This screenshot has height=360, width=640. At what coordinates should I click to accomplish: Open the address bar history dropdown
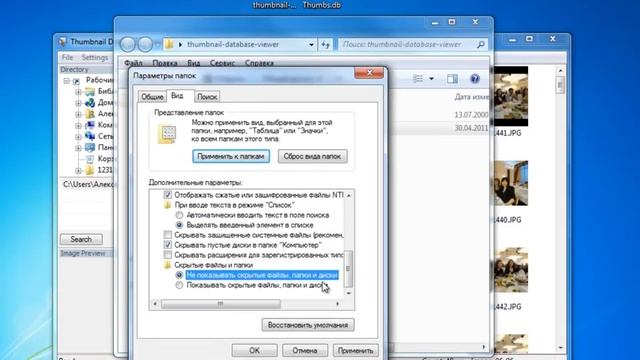pos(311,44)
